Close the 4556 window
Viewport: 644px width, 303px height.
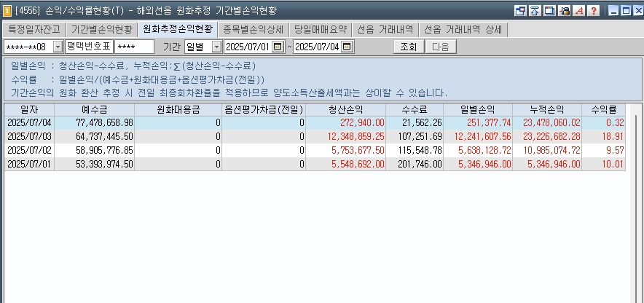638,11
